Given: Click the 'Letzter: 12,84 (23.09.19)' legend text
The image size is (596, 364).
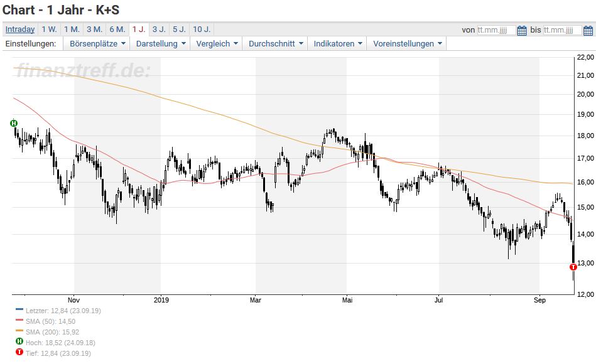Looking at the screenshot, I should point(63,311).
